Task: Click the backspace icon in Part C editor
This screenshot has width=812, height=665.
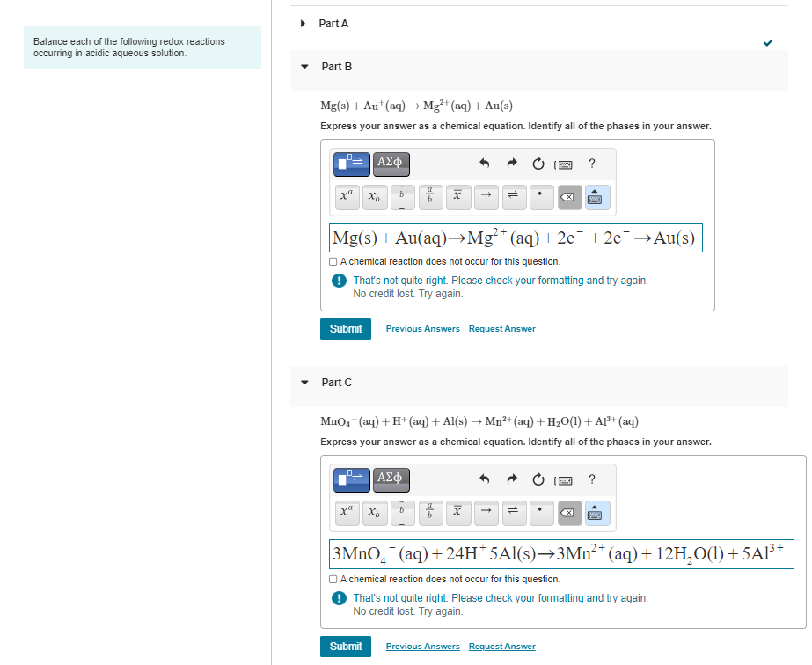Action: (x=569, y=513)
